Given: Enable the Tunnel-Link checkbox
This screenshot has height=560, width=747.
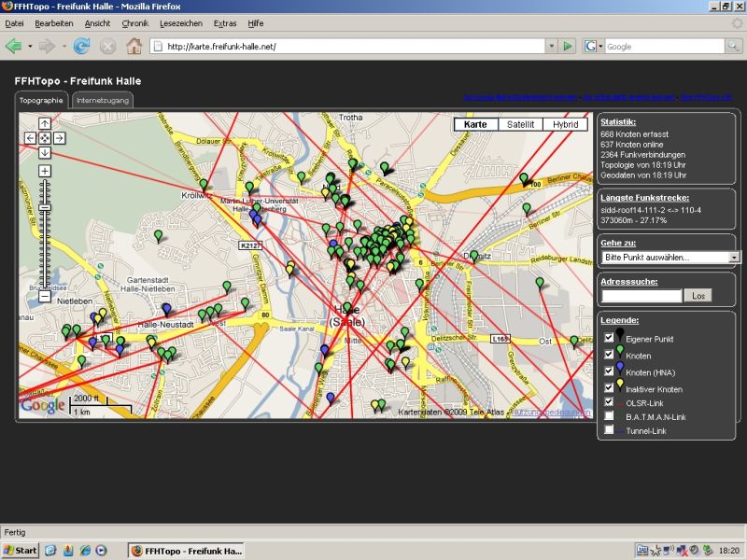Looking at the screenshot, I should click(x=609, y=430).
